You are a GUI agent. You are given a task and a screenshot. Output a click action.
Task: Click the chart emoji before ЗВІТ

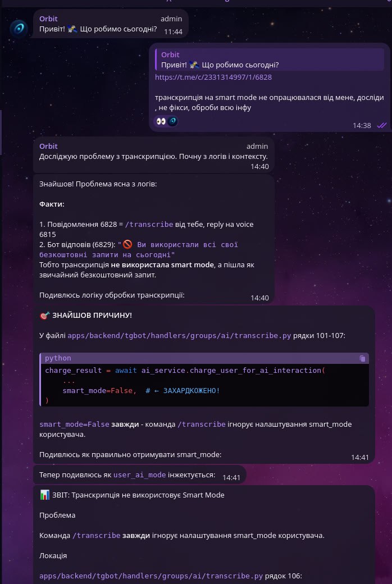(44, 495)
